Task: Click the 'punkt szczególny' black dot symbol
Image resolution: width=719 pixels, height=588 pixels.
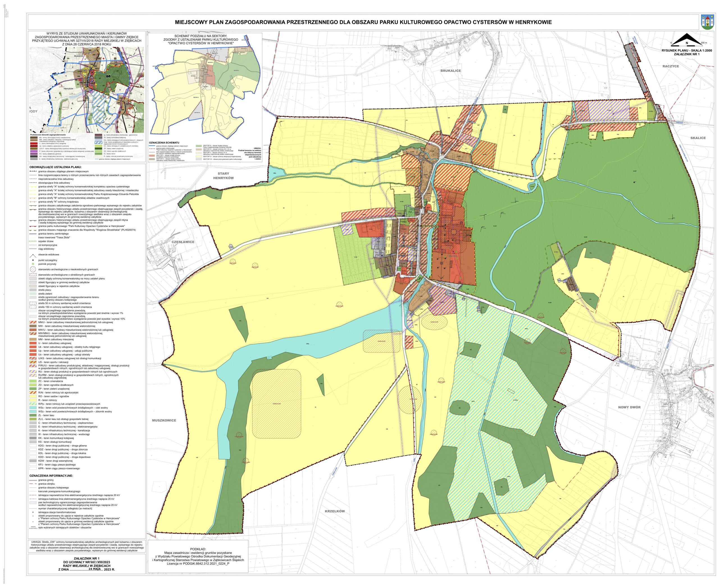Action: (x=33, y=260)
